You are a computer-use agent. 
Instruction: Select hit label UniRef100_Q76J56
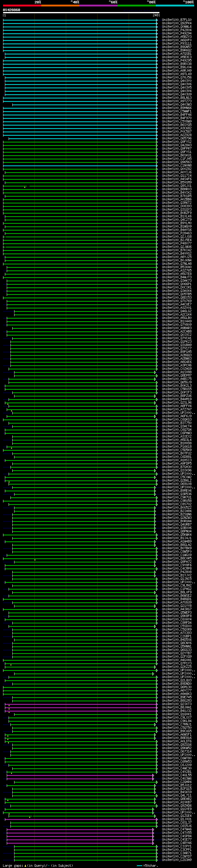[x=177, y=78]
